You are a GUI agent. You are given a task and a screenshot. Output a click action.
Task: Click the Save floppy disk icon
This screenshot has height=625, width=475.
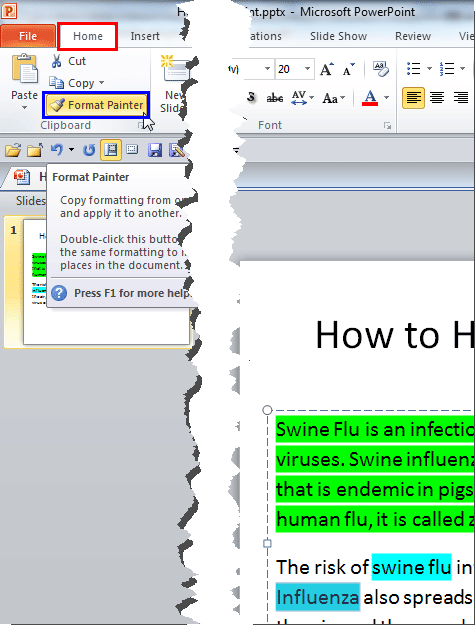point(155,150)
